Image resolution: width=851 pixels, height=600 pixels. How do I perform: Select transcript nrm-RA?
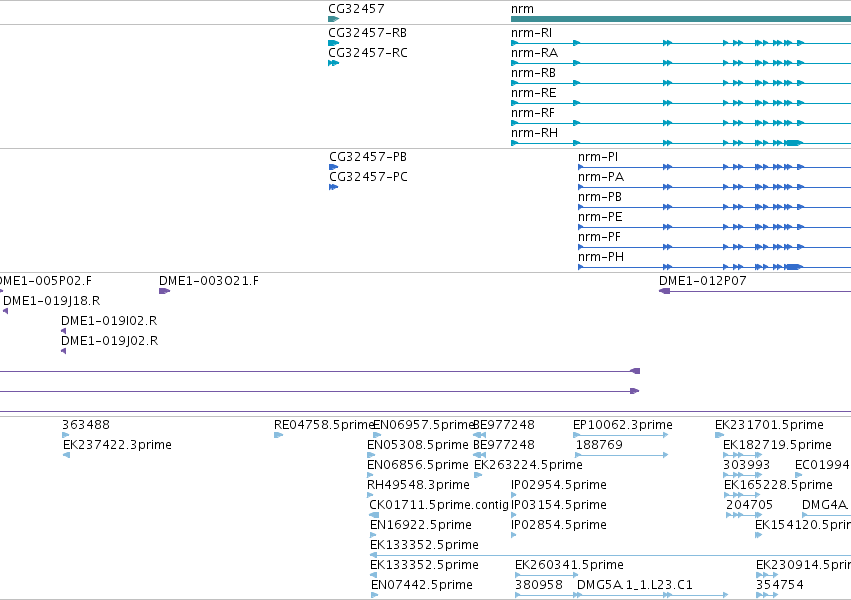534,53
